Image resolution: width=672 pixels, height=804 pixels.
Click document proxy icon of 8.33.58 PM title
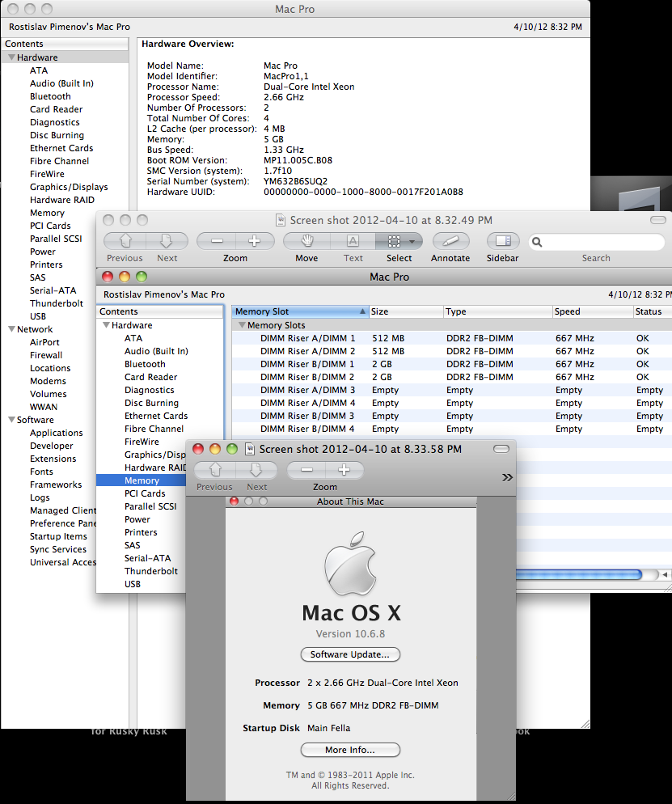[x=250, y=449]
